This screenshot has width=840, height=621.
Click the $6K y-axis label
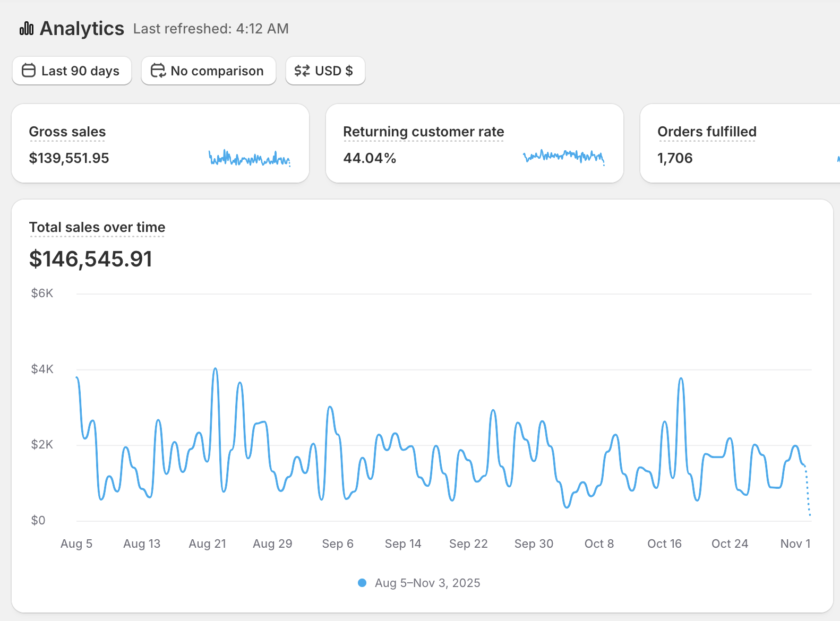(42, 293)
